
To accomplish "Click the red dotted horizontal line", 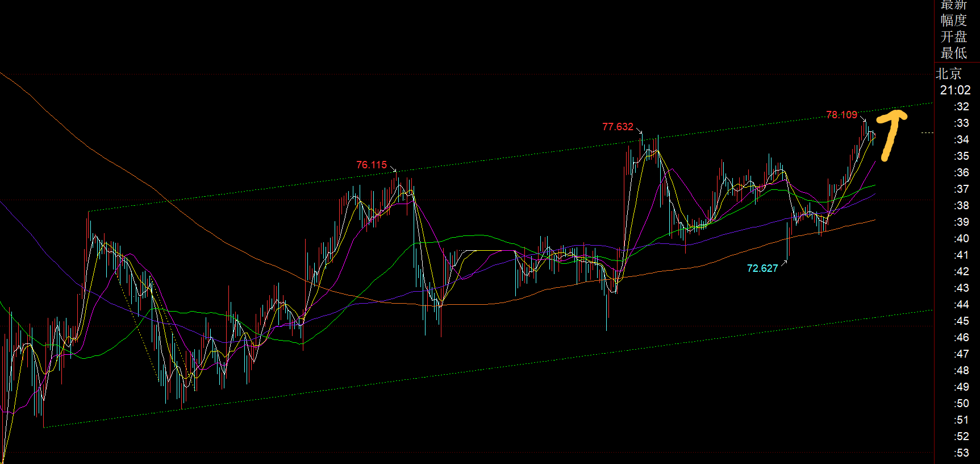I will 454,74.
